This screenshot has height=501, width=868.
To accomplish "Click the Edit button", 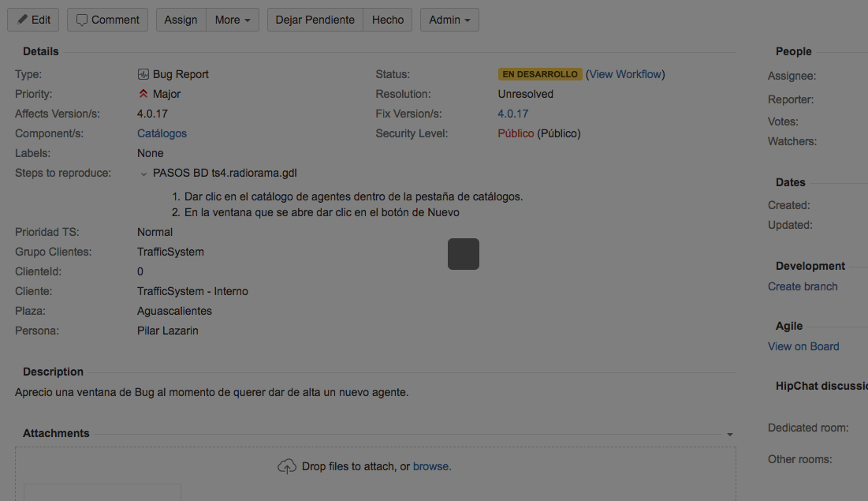I will click(x=33, y=20).
